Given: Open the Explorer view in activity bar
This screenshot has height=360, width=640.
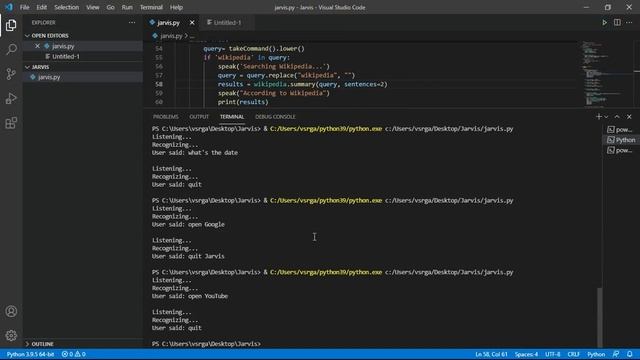Looking at the screenshot, I should pyautogui.click(x=11, y=25).
